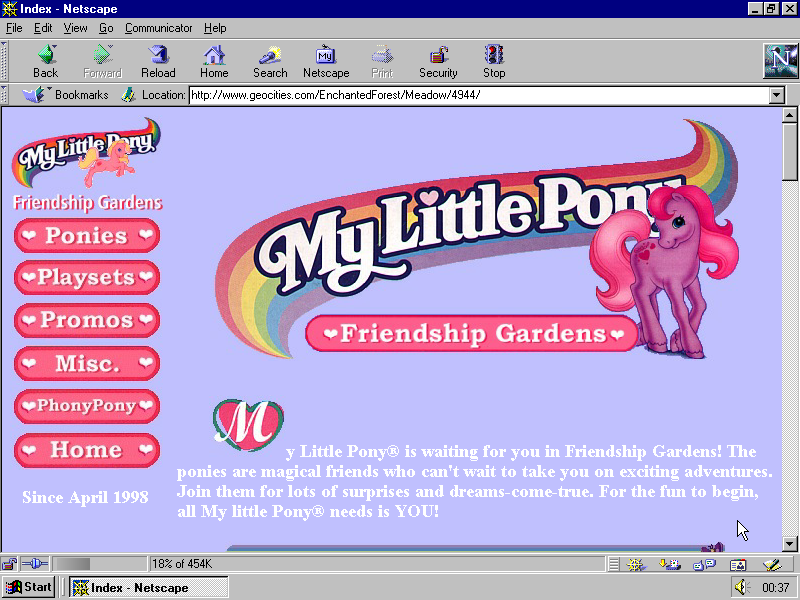Click the 'Since April 1998' text
Image resolution: width=800 pixels, height=600 pixels.
coord(85,497)
